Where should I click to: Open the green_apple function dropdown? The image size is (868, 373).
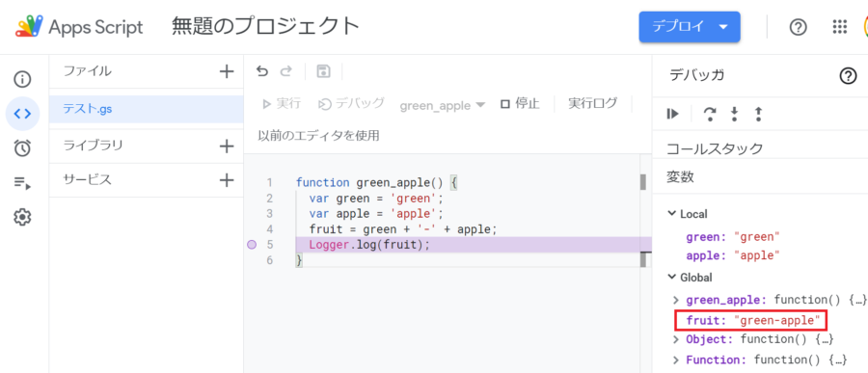(x=443, y=105)
